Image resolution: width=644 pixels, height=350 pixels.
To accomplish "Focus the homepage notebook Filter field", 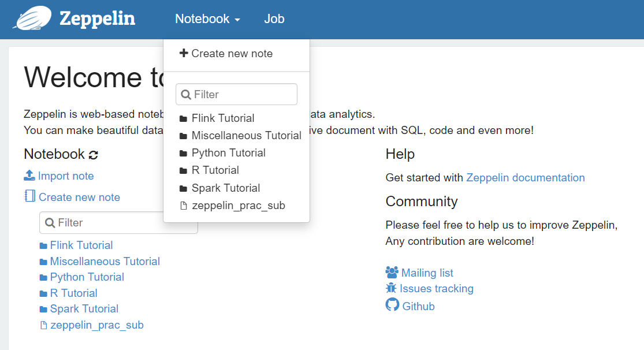I will point(119,223).
